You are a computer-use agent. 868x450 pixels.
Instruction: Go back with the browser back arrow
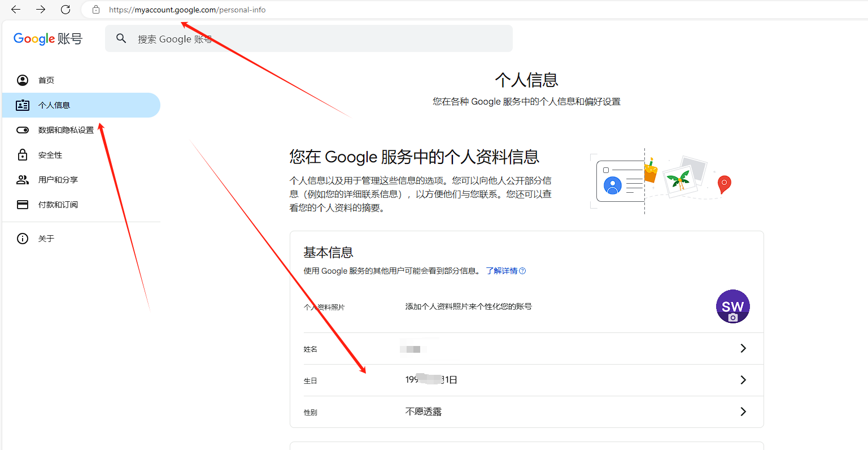pos(16,10)
